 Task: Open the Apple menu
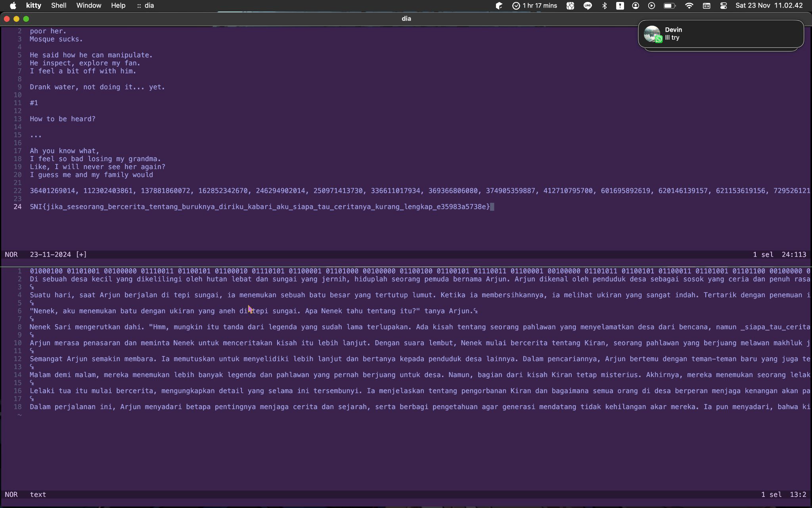pos(13,6)
